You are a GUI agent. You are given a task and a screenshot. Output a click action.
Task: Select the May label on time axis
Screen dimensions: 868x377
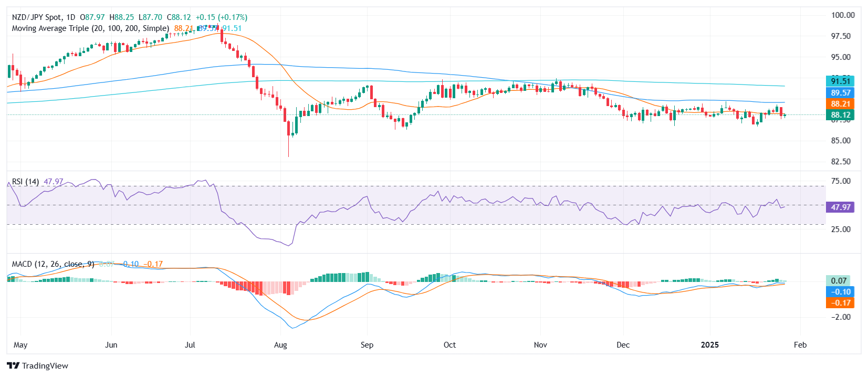[20, 345]
